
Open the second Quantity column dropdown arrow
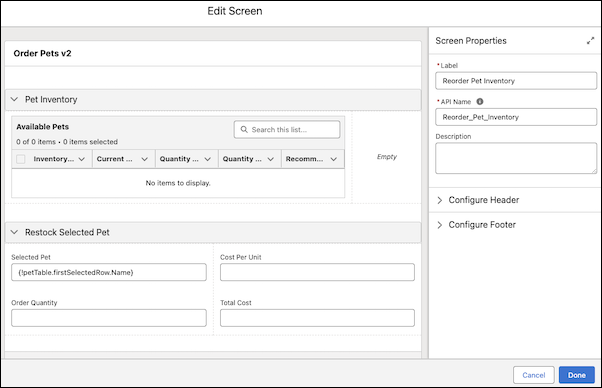coord(270,159)
